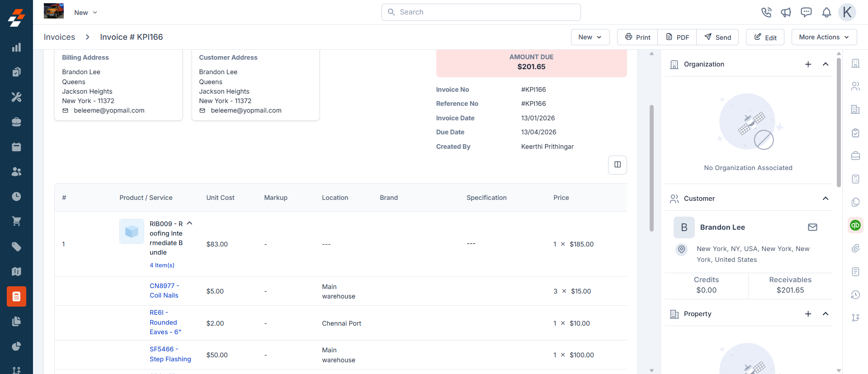
Task: Collapse the RIB009 bundle items chevron
Action: tap(190, 223)
